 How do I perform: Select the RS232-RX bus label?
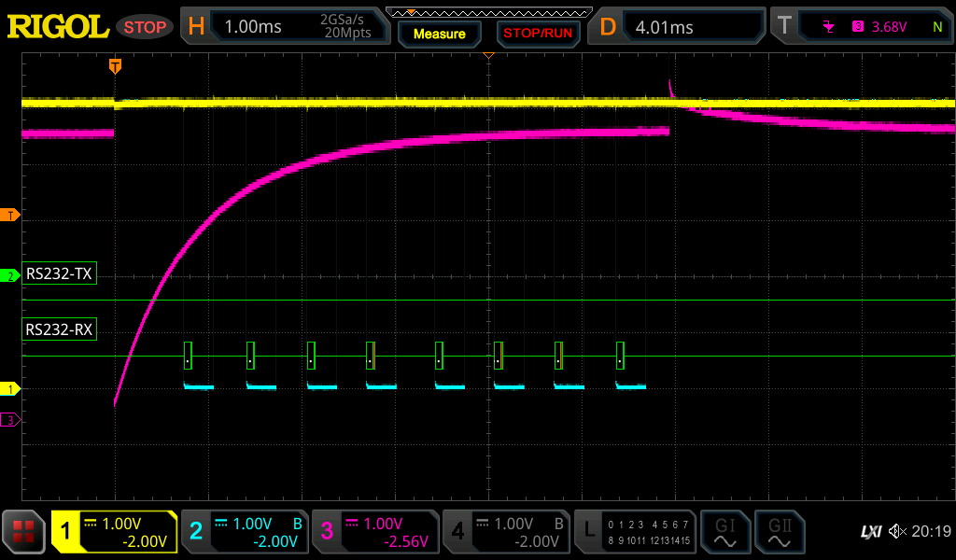(58, 329)
